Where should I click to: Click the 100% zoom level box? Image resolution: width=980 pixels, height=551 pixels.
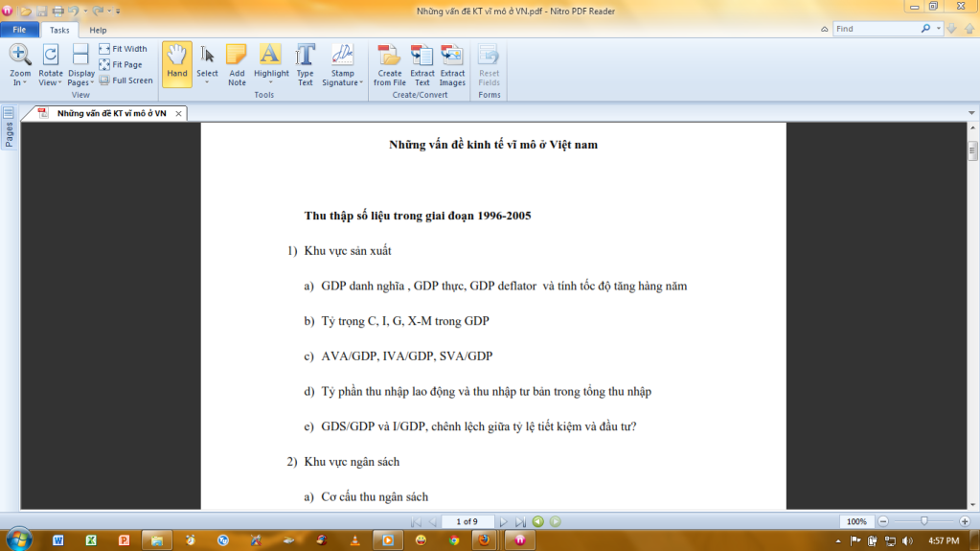point(856,521)
